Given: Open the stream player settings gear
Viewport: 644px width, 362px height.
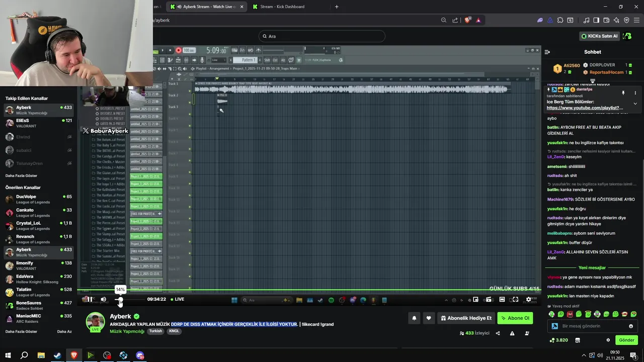Looking at the screenshot, I should [528, 299].
